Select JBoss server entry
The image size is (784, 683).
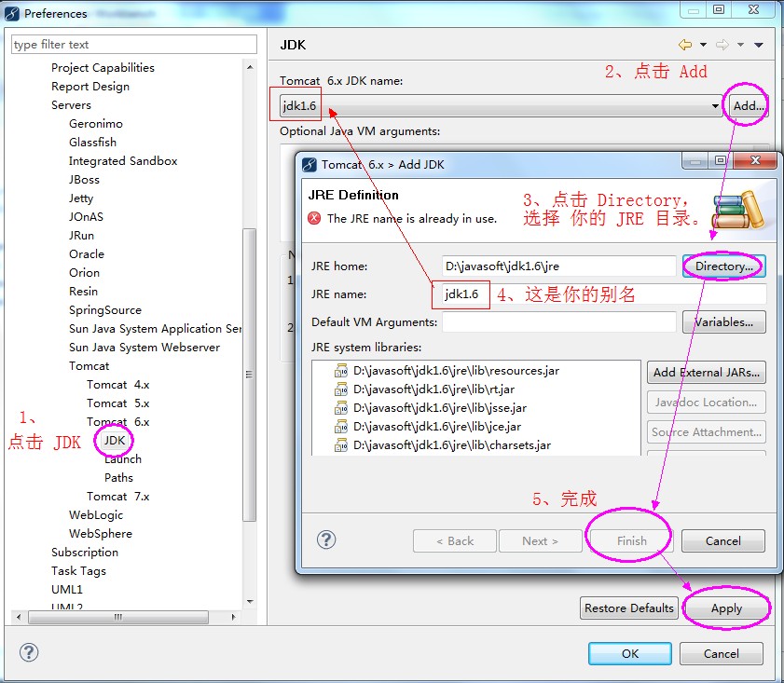[84, 179]
